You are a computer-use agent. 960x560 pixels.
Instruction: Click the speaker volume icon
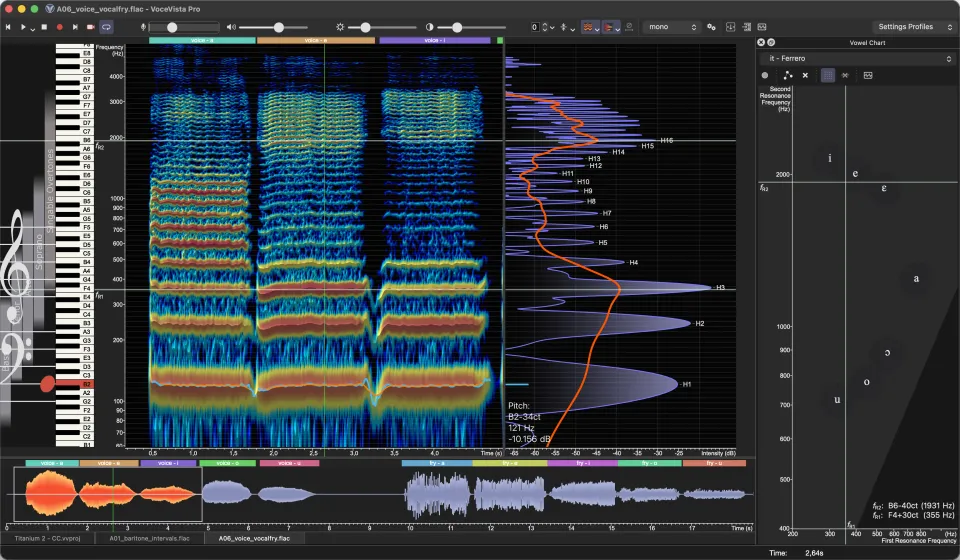point(231,27)
